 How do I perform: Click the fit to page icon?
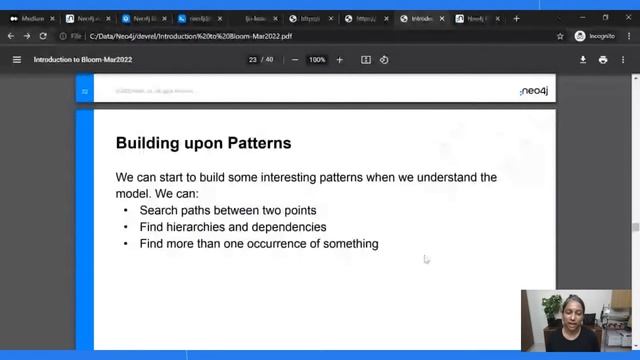366,60
